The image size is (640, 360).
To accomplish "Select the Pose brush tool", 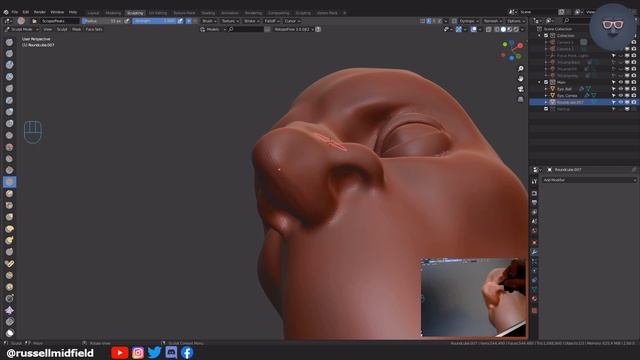I will pyautogui.click(x=9, y=264).
